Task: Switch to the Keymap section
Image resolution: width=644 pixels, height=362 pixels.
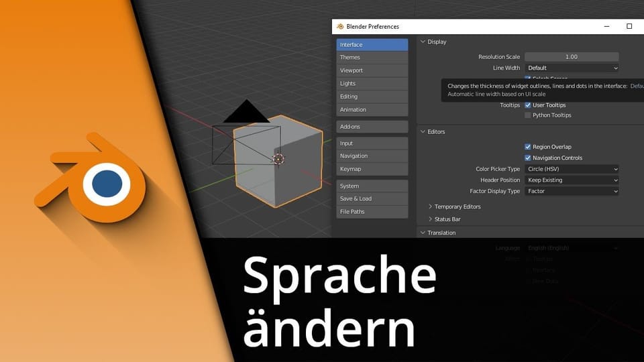Action: tap(372, 169)
